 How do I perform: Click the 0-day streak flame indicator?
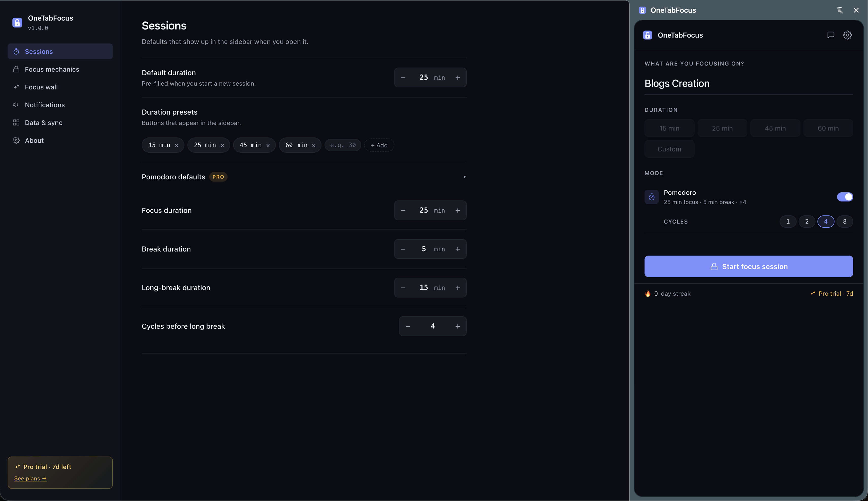click(x=668, y=293)
